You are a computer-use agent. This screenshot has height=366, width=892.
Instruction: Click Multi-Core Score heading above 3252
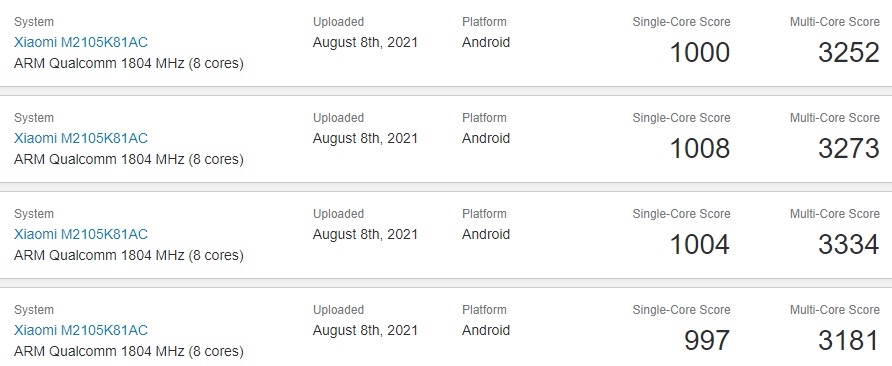pyautogui.click(x=835, y=22)
